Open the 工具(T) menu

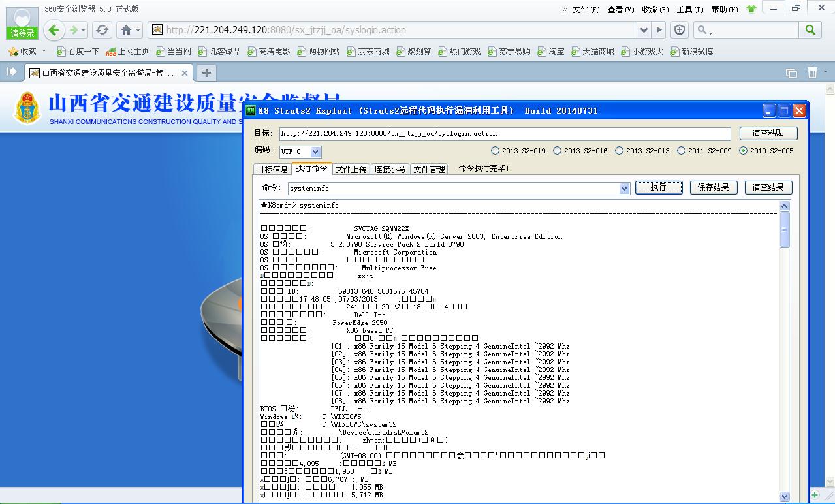click(690, 9)
